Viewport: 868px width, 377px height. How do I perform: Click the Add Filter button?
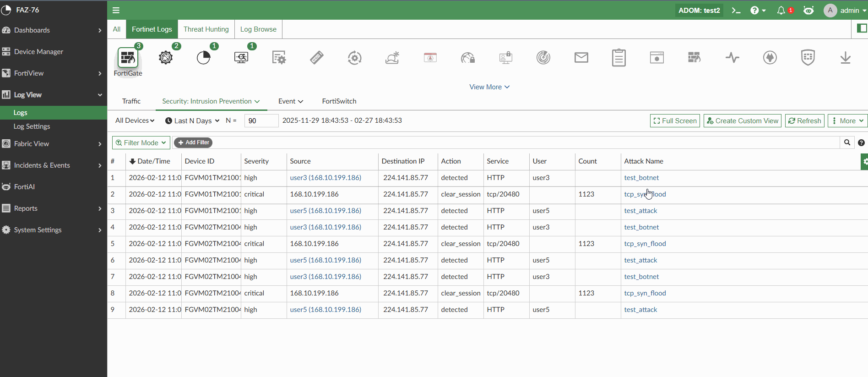pos(193,142)
